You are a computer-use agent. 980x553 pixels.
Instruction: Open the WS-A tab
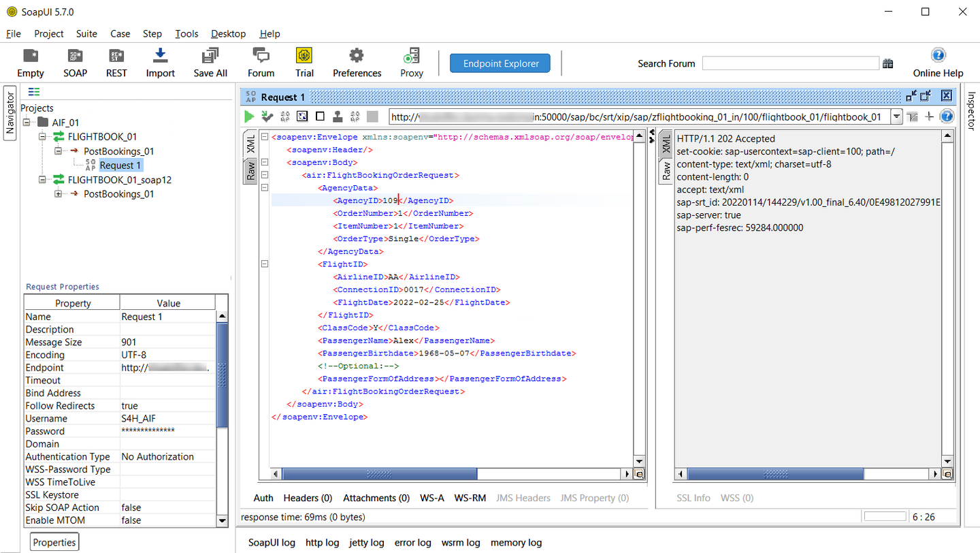(432, 498)
